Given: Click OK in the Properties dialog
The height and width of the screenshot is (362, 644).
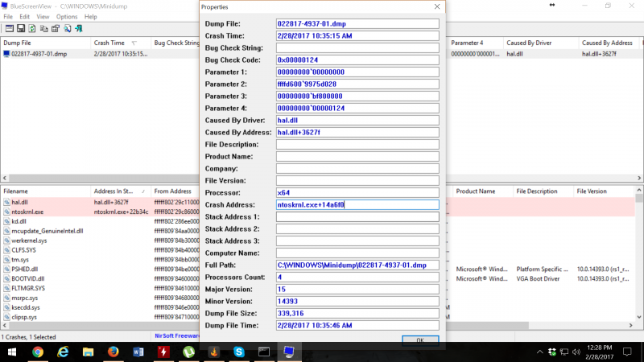Looking at the screenshot, I should click(420, 339).
